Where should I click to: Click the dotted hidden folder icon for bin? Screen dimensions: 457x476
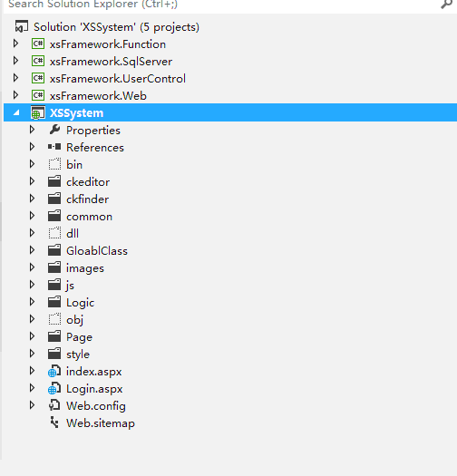(x=54, y=164)
